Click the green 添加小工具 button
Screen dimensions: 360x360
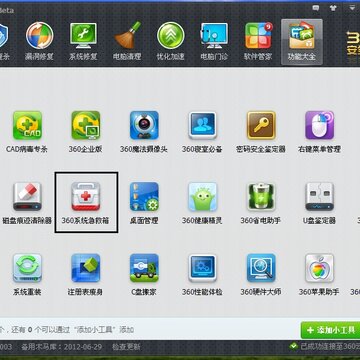(330, 330)
